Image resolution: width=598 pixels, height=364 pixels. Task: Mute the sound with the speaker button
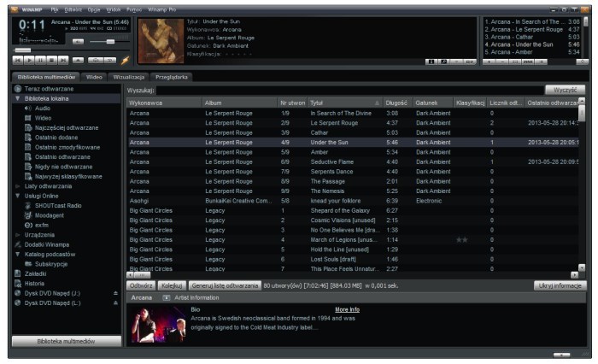click(x=78, y=42)
